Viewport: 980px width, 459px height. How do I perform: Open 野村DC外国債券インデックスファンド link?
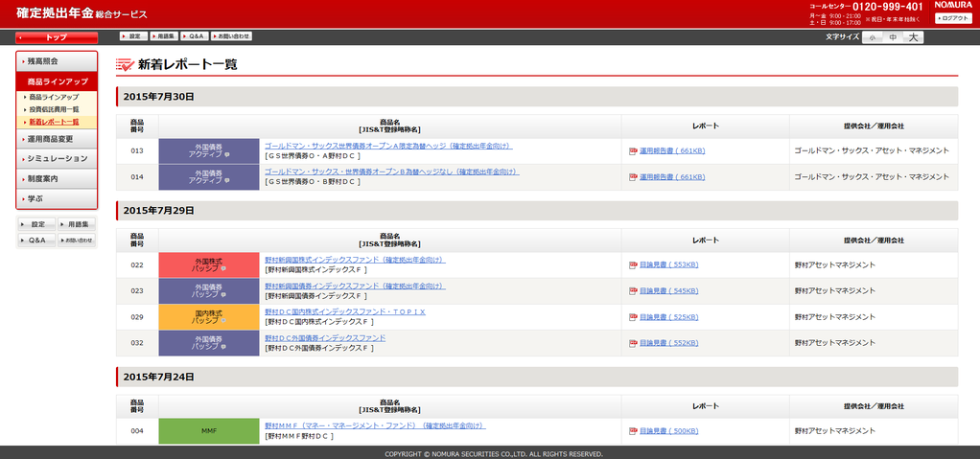point(325,338)
